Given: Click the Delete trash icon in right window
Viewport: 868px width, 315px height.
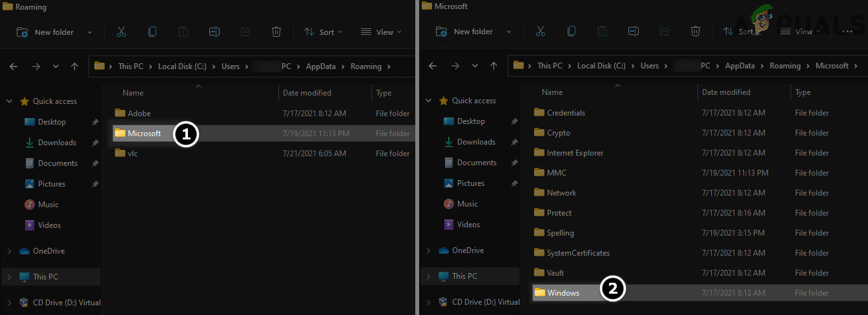Looking at the screenshot, I should click(696, 31).
